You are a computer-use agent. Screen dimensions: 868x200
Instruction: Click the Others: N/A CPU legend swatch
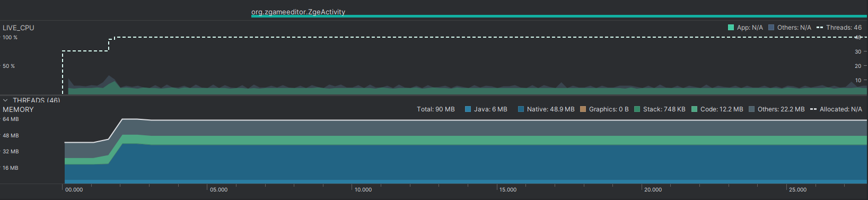click(771, 28)
